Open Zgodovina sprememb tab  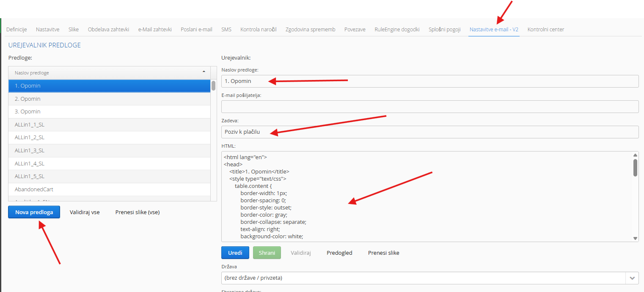coord(311,29)
